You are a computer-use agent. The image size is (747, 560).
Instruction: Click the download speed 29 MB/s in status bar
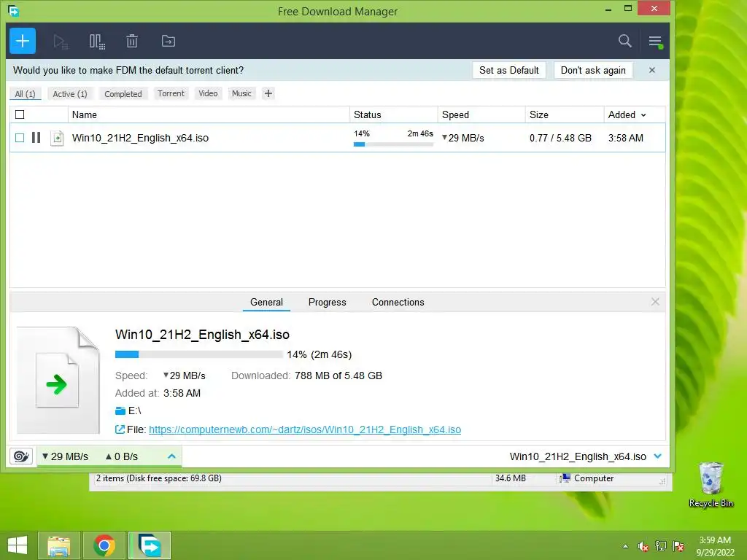(x=65, y=456)
